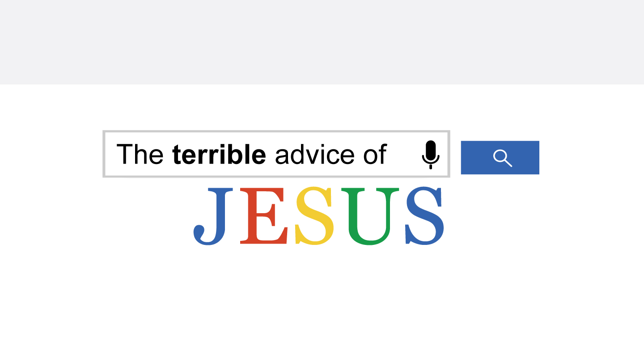The image size is (644, 362).
Task: Select the bold word "terrible"
Action: (219, 154)
